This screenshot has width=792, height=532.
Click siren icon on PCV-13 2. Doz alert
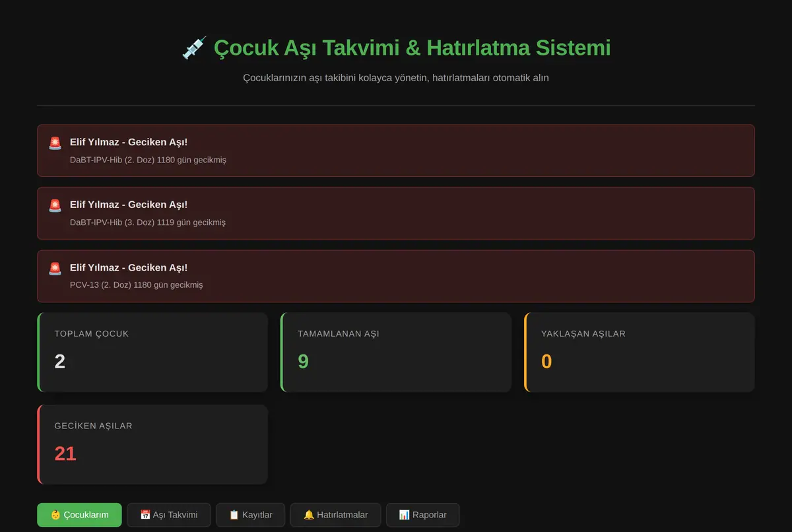(x=55, y=268)
